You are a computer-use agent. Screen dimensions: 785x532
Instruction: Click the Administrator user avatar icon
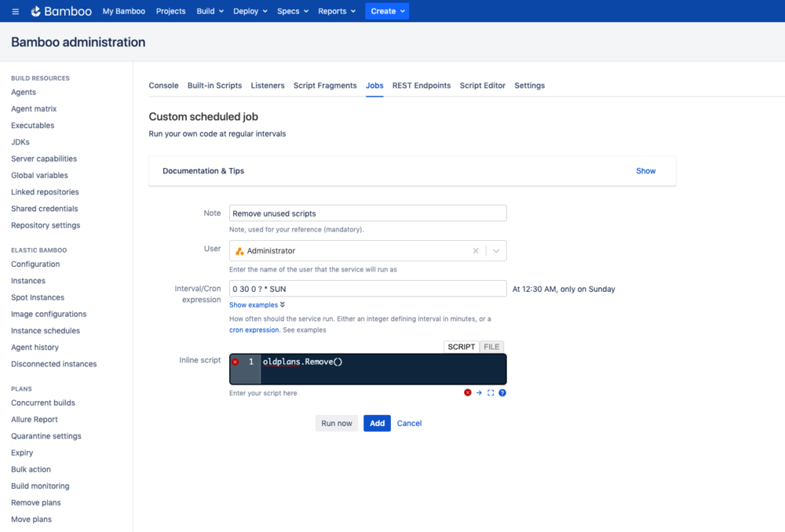(x=239, y=251)
